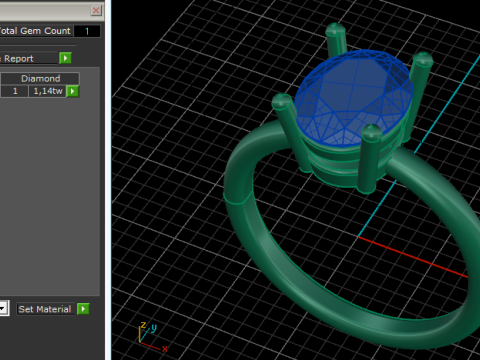The width and height of the screenshot is (480, 360).
Task: Click the Total Gem Count value field
Action: click(87, 31)
